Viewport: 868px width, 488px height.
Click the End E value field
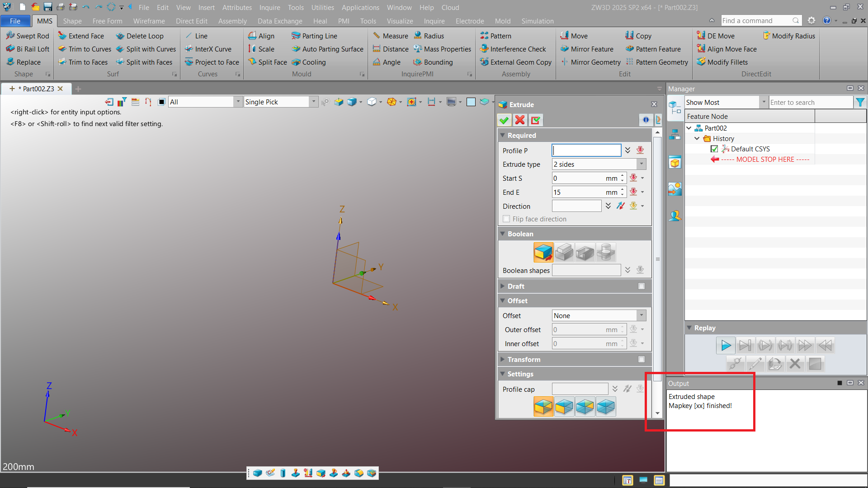pyautogui.click(x=578, y=192)
